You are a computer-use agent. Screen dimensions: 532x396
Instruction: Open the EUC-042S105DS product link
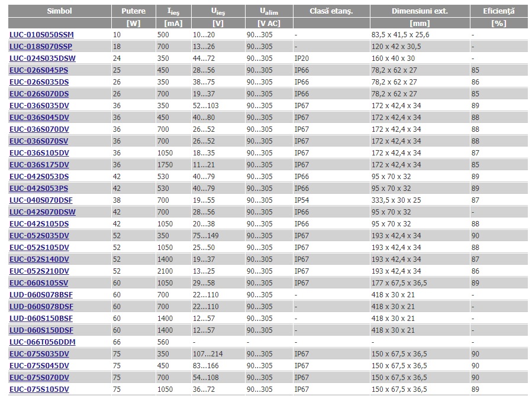tap(39, 224)
